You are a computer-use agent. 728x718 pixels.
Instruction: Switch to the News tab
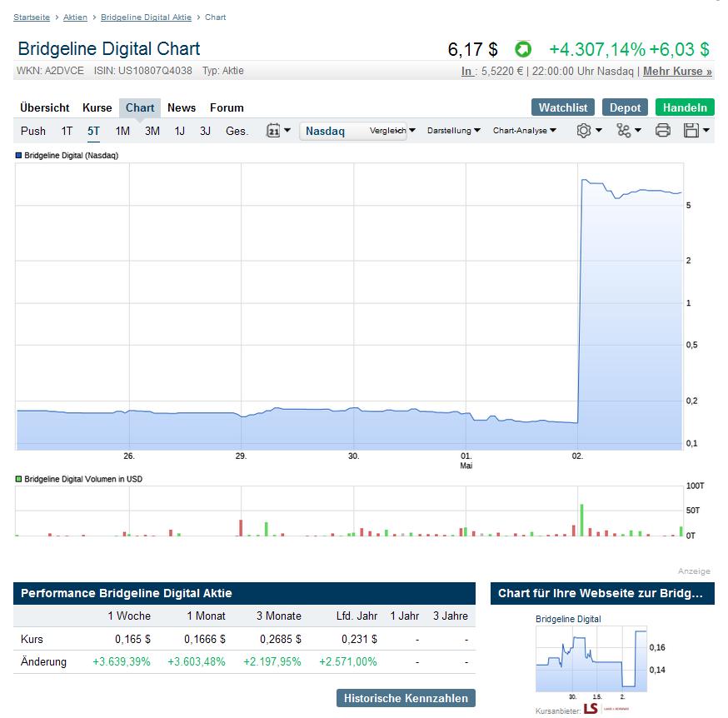[x=182, y=107]
